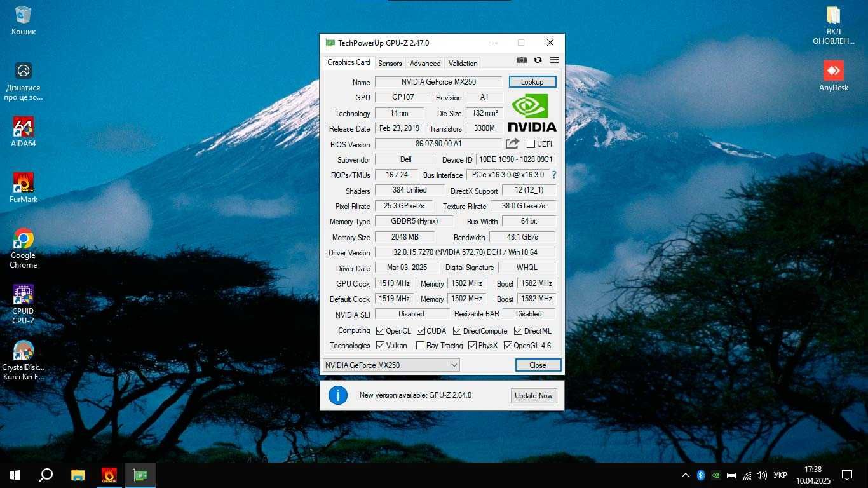Click the volume speaker tray icon
The width and height of the screenshot is (868, 488).
pos(762,475)
